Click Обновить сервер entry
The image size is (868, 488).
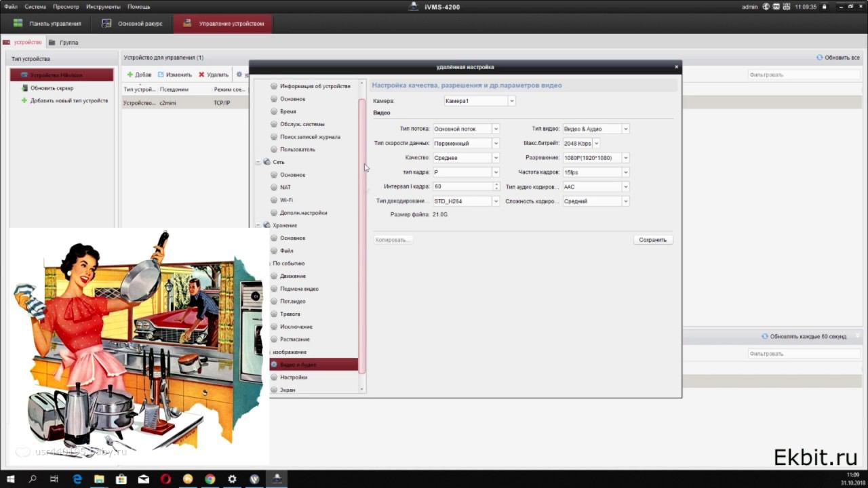pos(47,88)
